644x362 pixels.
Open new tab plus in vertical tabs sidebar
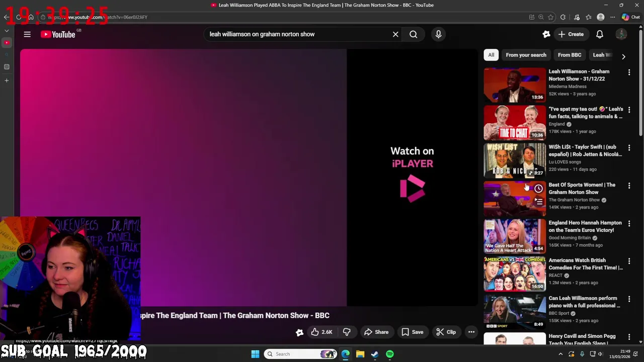click(7, 80)
